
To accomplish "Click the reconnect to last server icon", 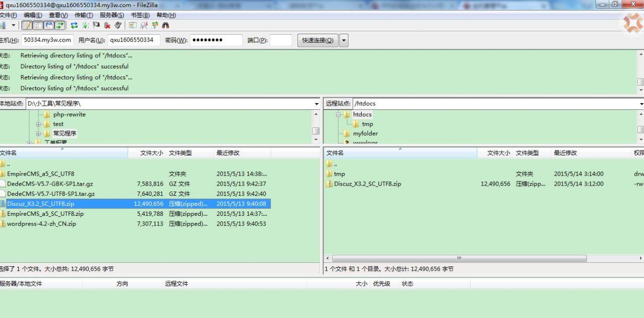I will [x=118, y=25].
